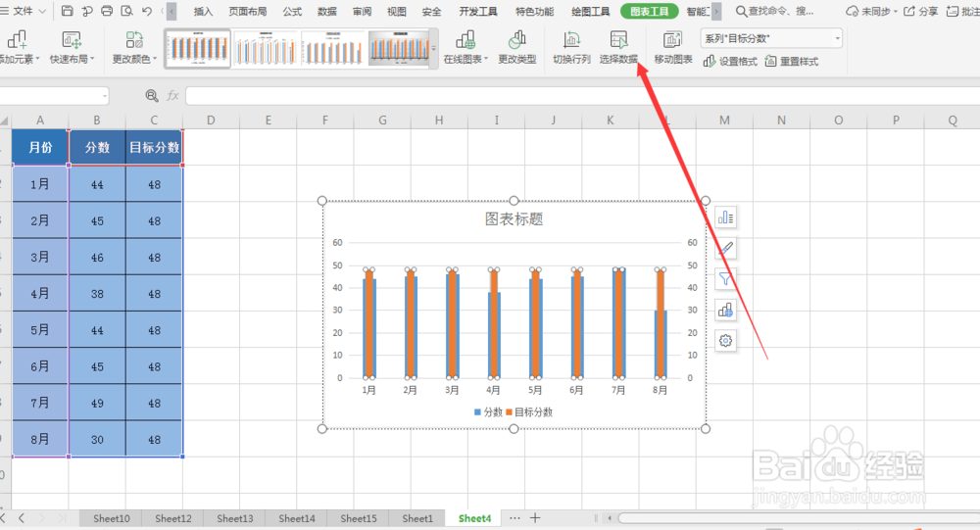Switch to the Insert (插入) tab
The height and width of the screenshot is (530, 980).
203,11
